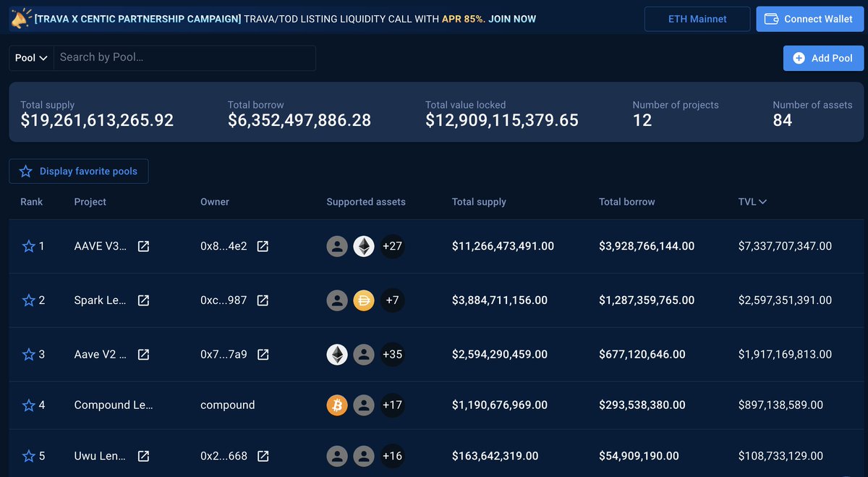This screenshot has width=868, height=477.
Task: Click the Rank column header
Action: [32, 202]
